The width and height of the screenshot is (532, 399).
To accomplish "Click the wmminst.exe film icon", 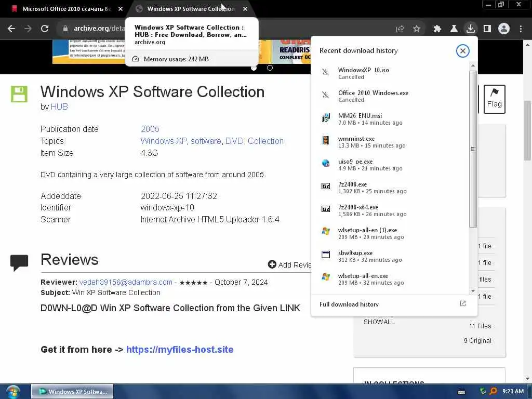I will point(325,140).
